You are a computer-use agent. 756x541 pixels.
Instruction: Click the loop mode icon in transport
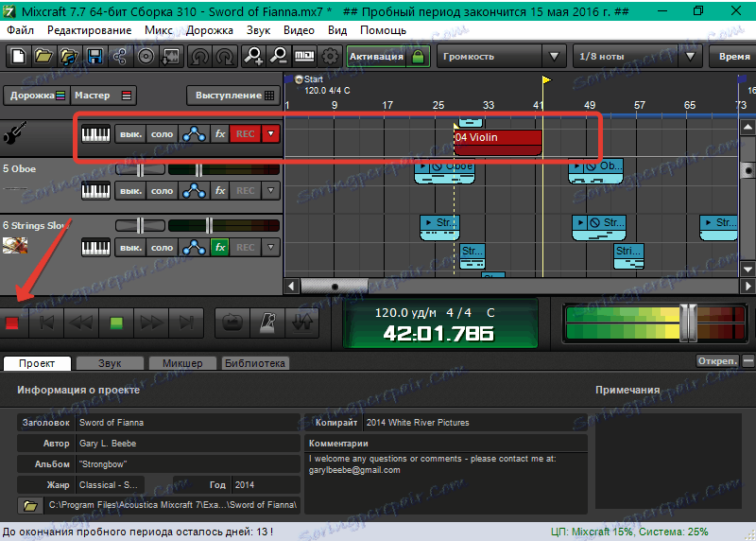coord(230,322)
